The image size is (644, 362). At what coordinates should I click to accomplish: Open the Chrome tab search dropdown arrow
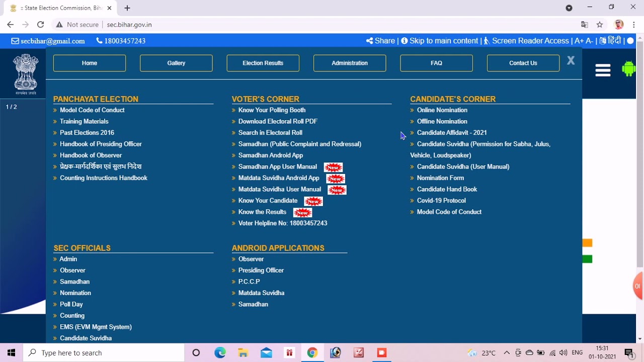tap(569, 8)
